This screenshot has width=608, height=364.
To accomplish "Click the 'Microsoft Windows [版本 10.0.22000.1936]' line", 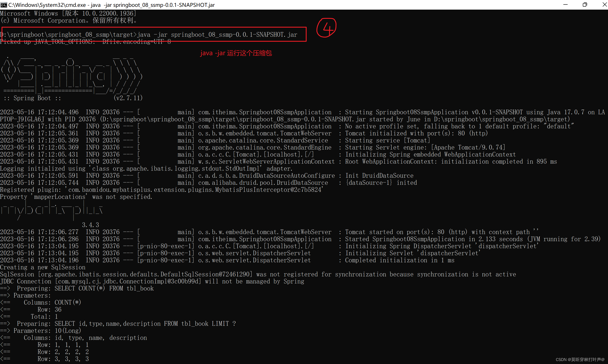I will pos(68,13).
